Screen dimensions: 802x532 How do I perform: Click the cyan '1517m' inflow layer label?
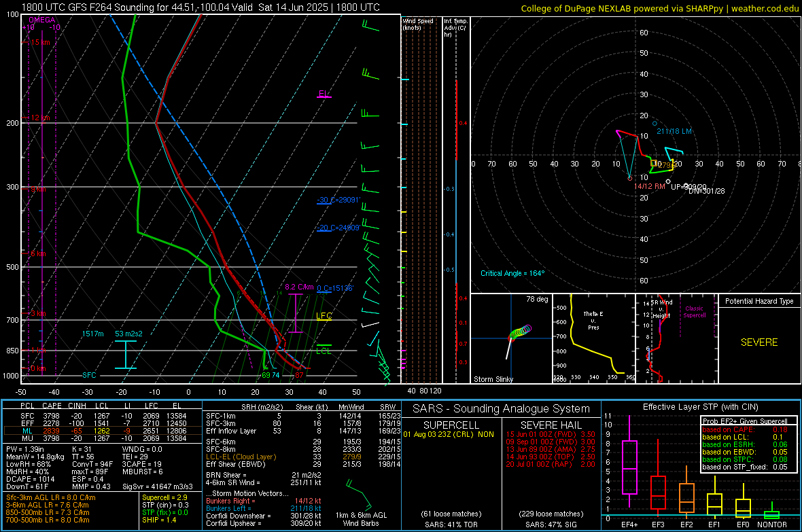click(92, 334)
